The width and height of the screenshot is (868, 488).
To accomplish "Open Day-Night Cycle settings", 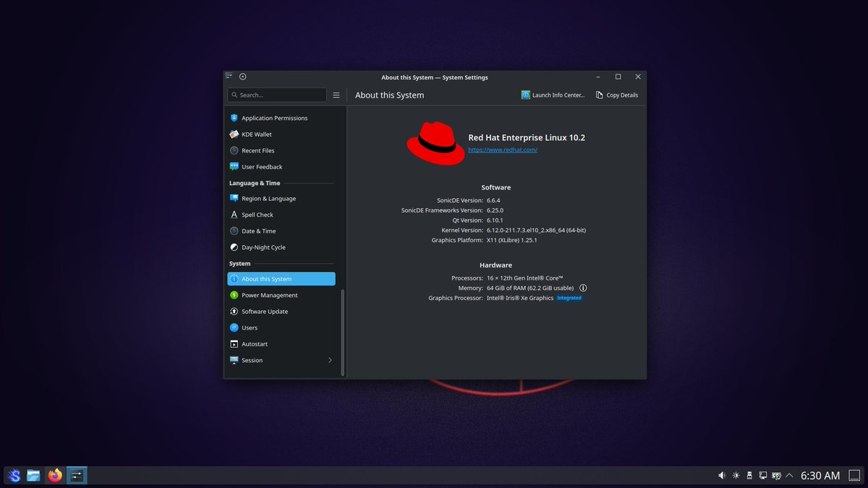I will [x=281, y=247].
